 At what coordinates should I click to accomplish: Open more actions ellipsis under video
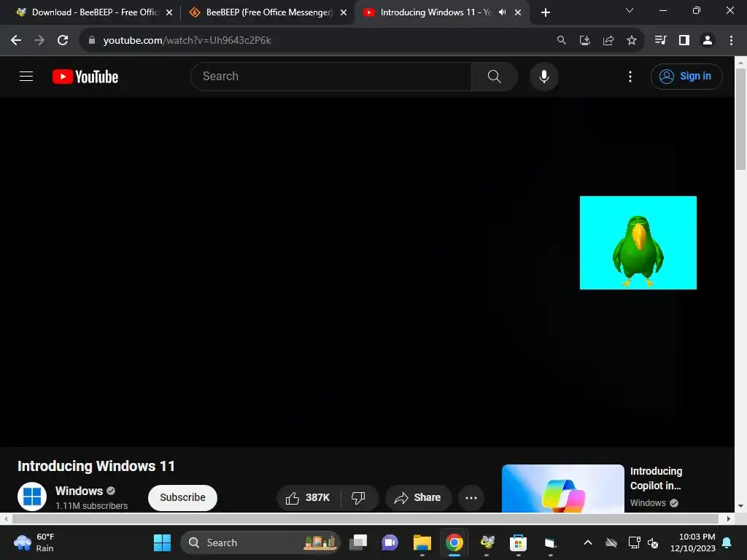471,497
